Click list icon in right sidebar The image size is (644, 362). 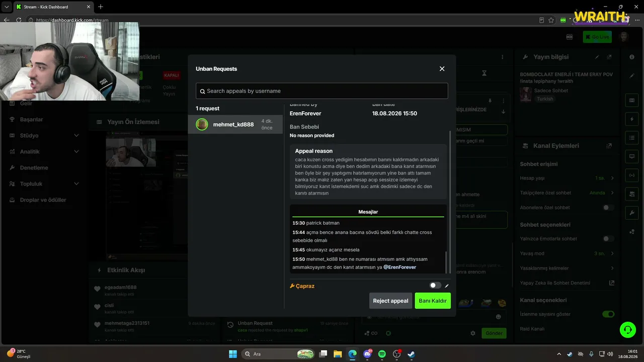pos(632,138)
